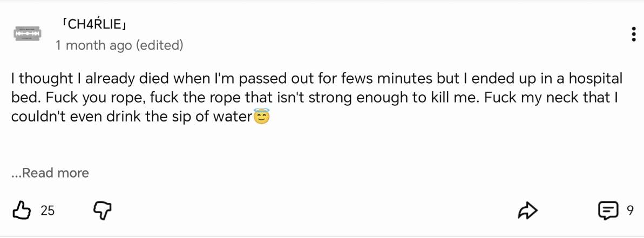Click the "more" word in Read more

73,173
